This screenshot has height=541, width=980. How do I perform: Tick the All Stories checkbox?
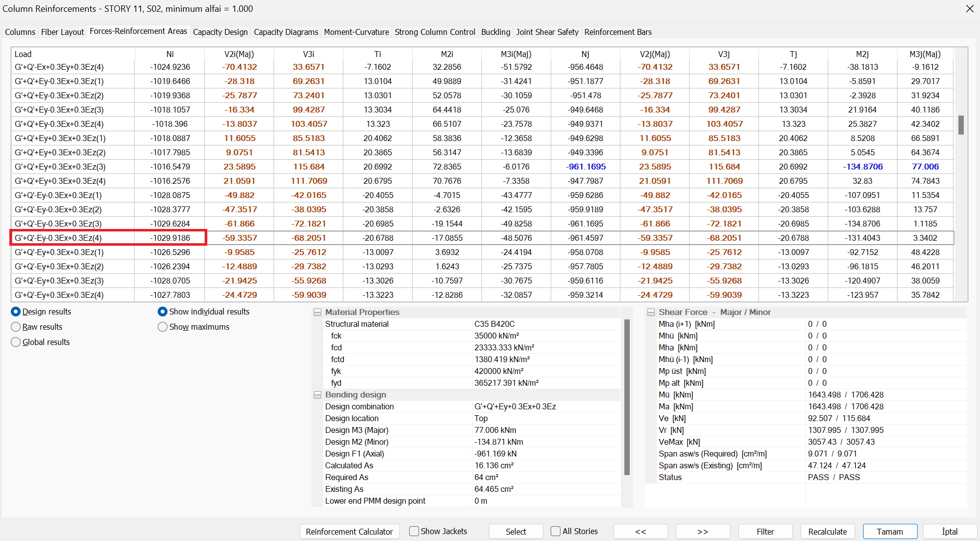click(556, 532)
